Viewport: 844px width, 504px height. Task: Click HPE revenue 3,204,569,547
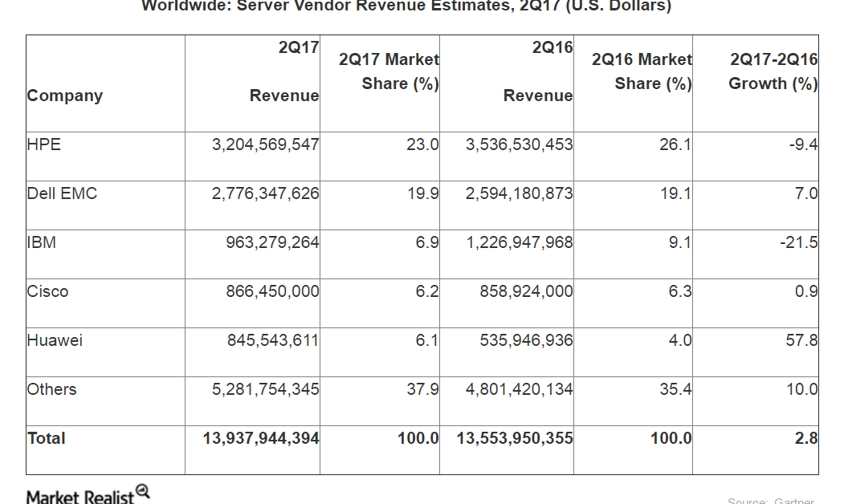pos(265,144)
